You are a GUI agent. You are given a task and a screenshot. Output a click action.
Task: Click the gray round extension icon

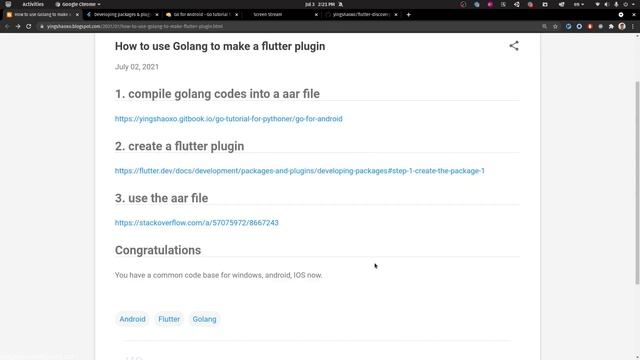click(600, 26)
